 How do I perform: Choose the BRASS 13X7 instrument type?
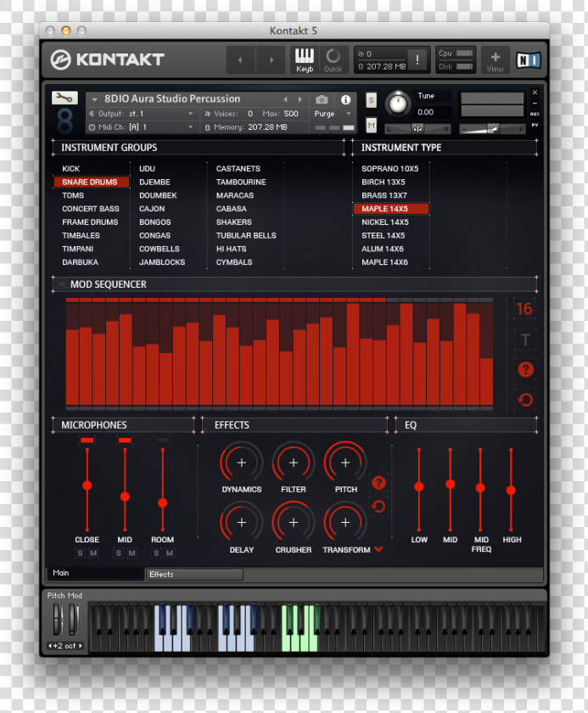[x=384, y=195]
